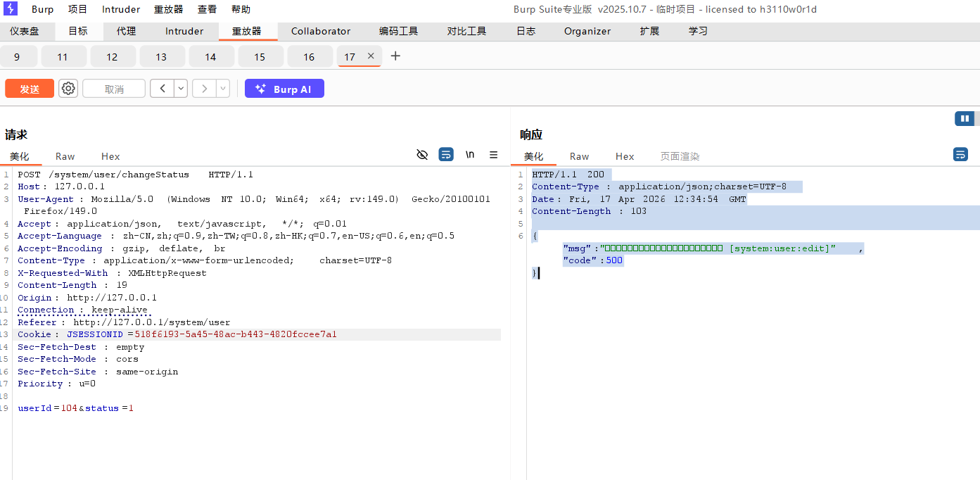Go back in request history arrow
This screenshot has height=480, width=980.
163,88
